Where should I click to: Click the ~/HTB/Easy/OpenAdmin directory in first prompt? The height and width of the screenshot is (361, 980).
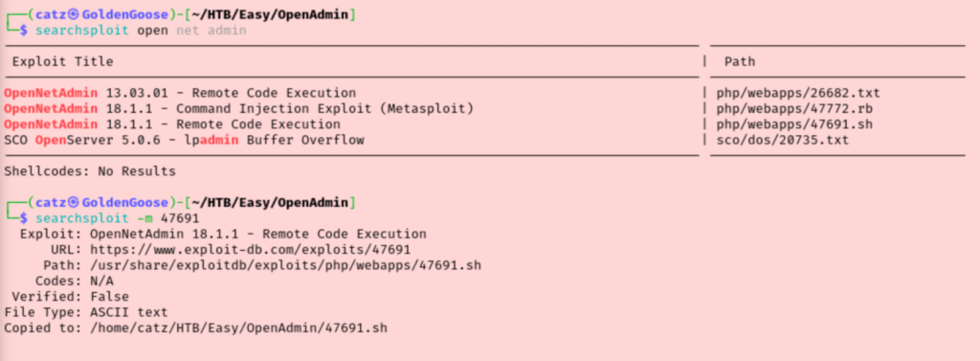(x=270, y=15)
